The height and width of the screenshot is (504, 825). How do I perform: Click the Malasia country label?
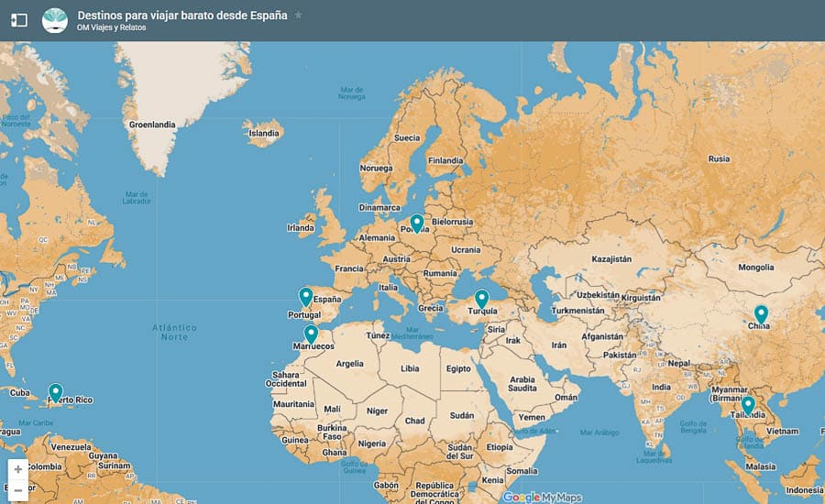point(760,466)
